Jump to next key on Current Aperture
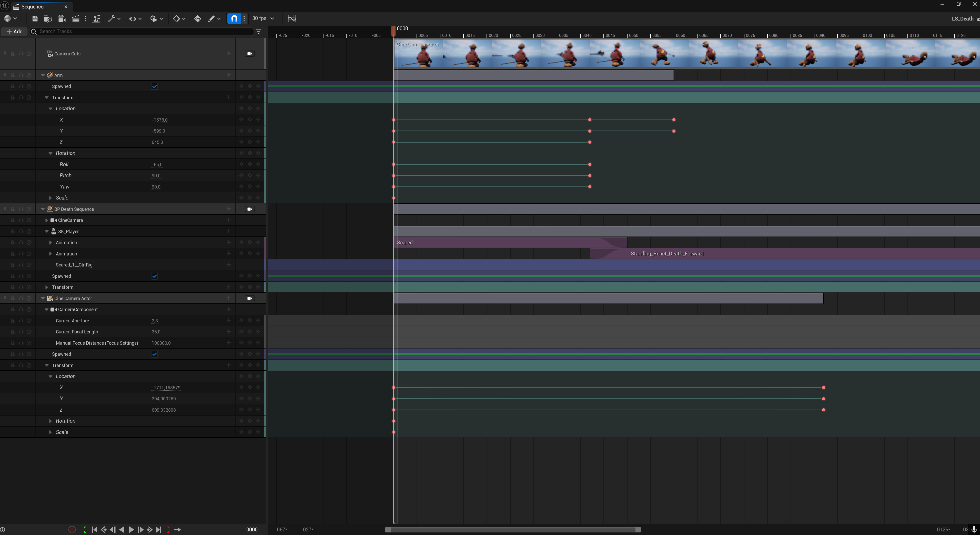Screen dimensions: 980x535 click(258, 320)
